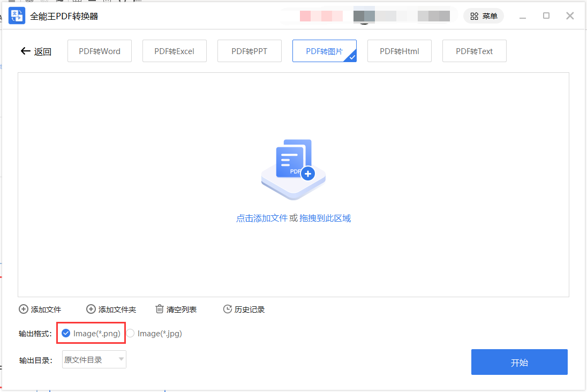
Task: Click the 返回 back arrow
Action: coord(25,50)
